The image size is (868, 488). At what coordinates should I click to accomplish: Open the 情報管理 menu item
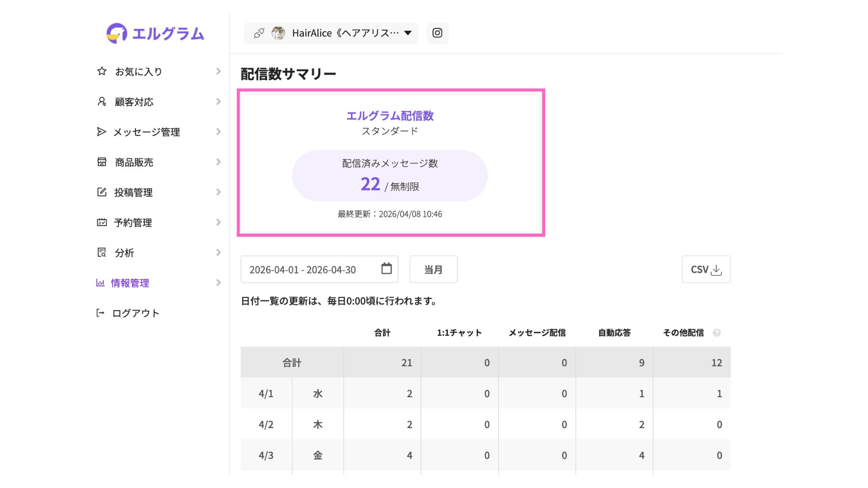pos(130,283)
